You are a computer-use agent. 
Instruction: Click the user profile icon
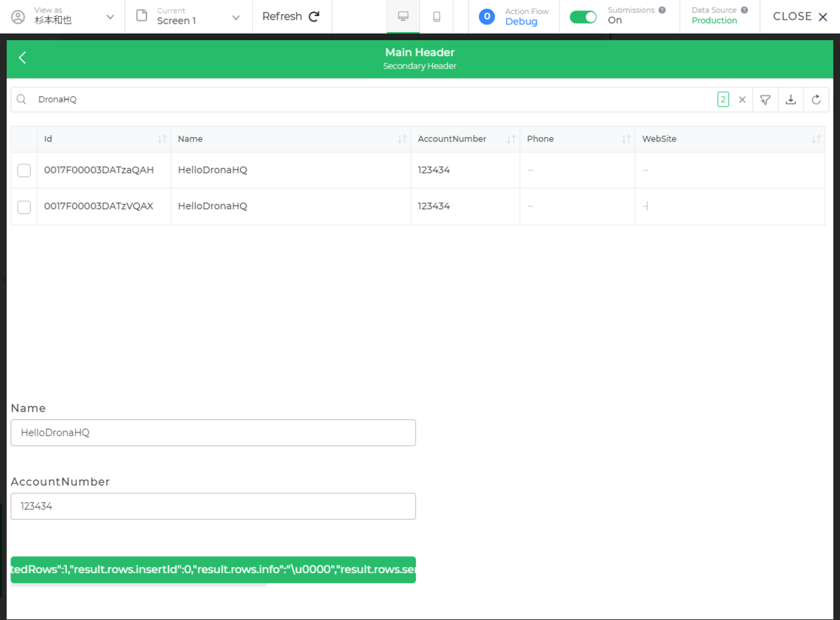[x=18, y=16]
